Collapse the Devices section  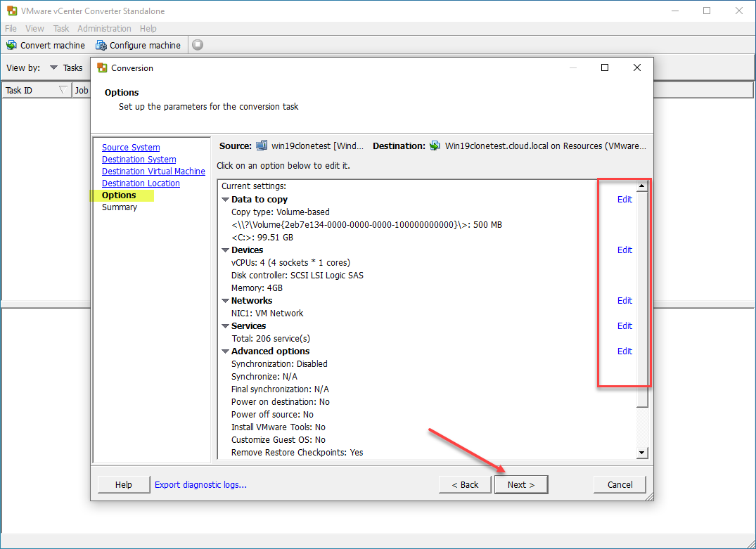pyautogui.click(x=225, y=250)
